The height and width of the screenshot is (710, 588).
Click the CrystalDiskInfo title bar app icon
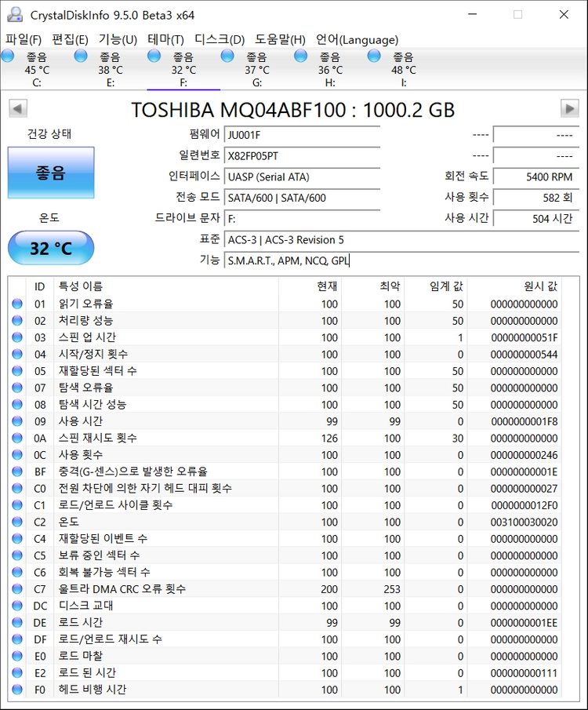click(x=15, y=14)
